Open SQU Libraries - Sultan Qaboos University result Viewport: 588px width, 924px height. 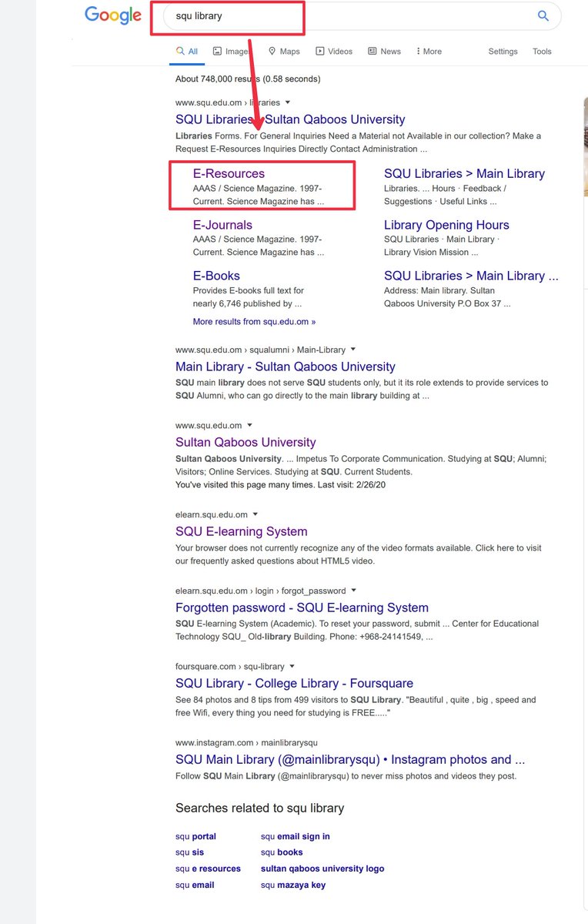click(x=290, y=119)
